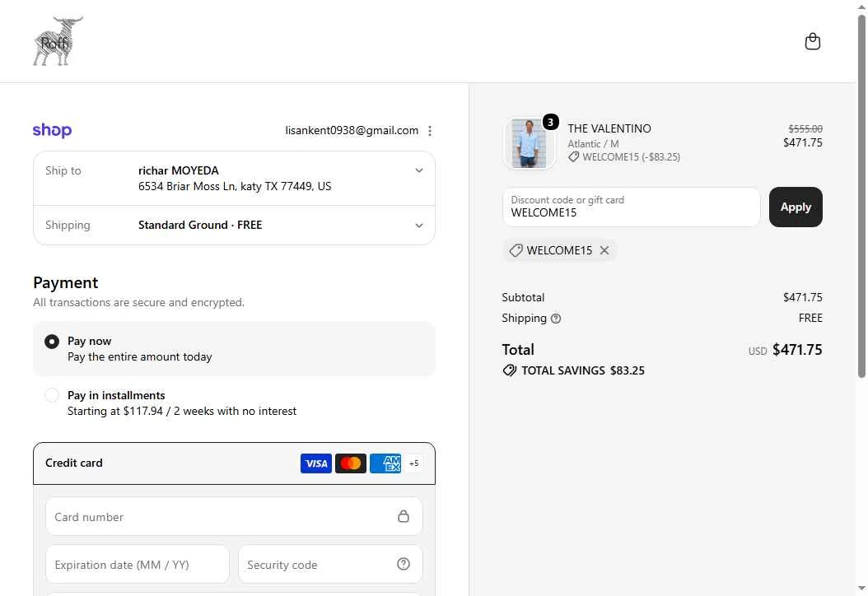
Task: Focus the Expiration date field
Action: 138,565
